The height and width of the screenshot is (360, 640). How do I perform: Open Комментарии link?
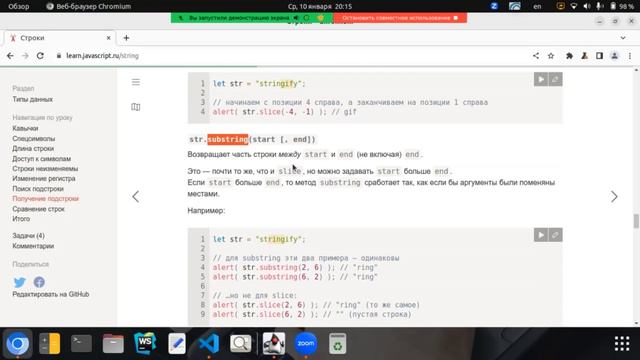click(33, 246)
